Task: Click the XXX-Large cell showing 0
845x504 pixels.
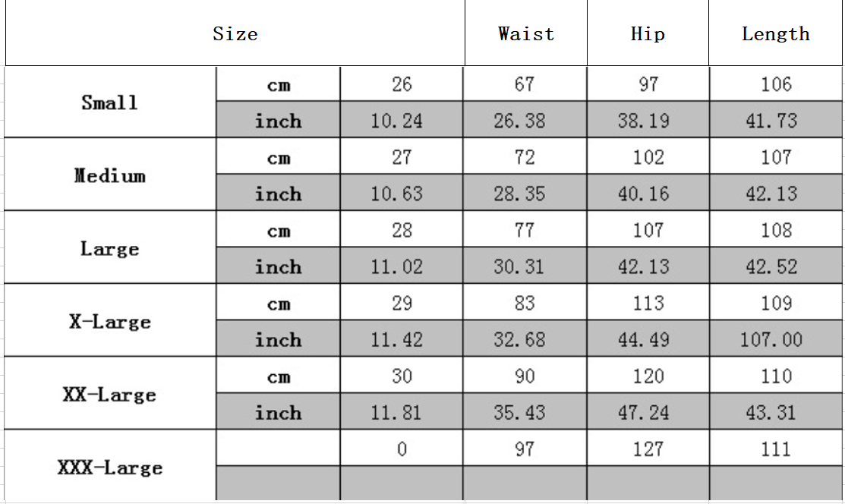Action: click(x=402, y=448)
